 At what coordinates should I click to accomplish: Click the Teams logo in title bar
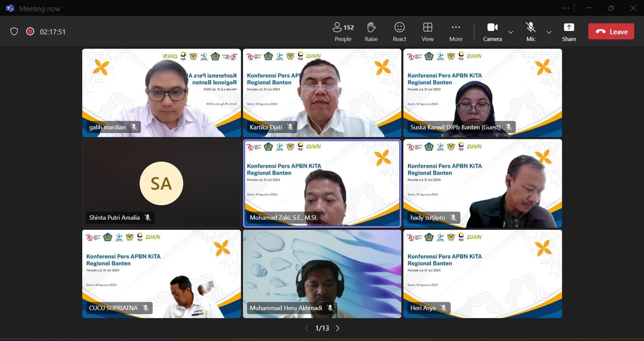[x=10, y=8]
